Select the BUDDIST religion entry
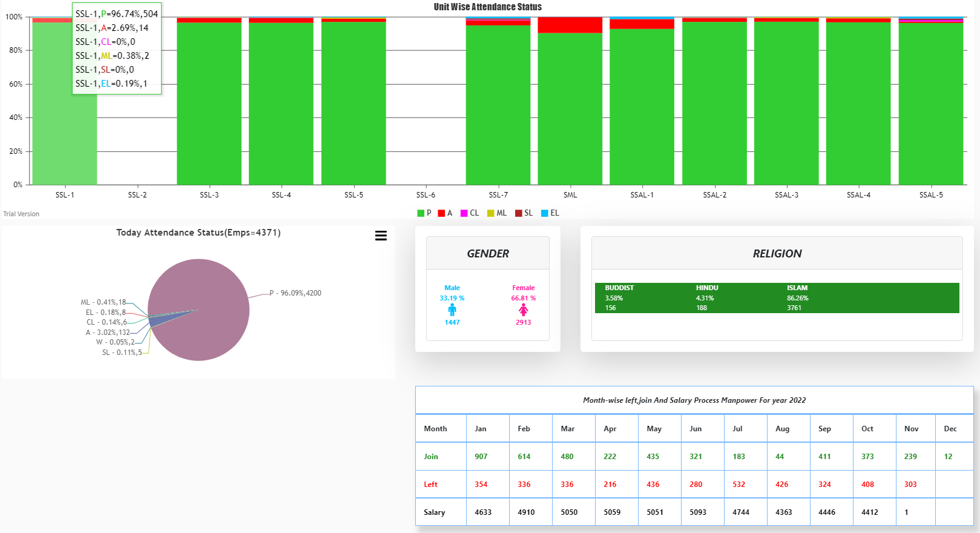The width and height of the screenshot is (980, 533). point(619,297)
